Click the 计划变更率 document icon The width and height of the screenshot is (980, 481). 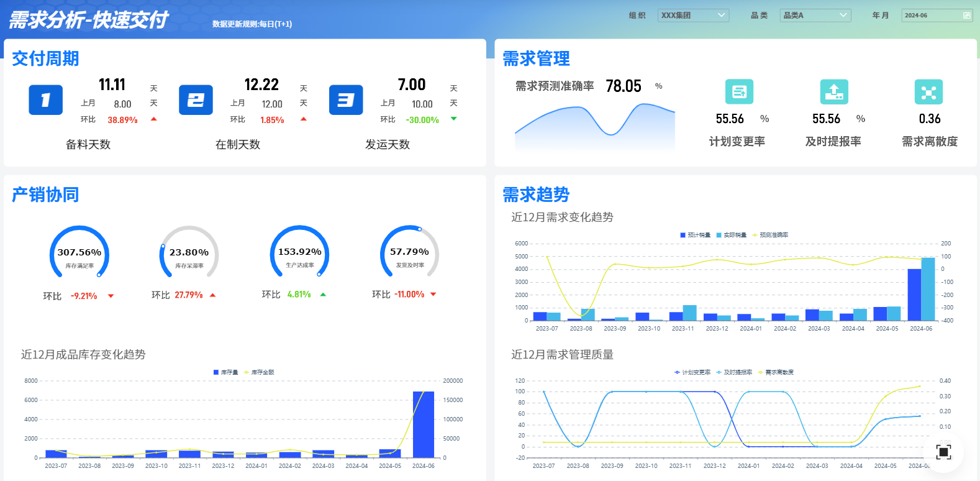pos(739,92)
